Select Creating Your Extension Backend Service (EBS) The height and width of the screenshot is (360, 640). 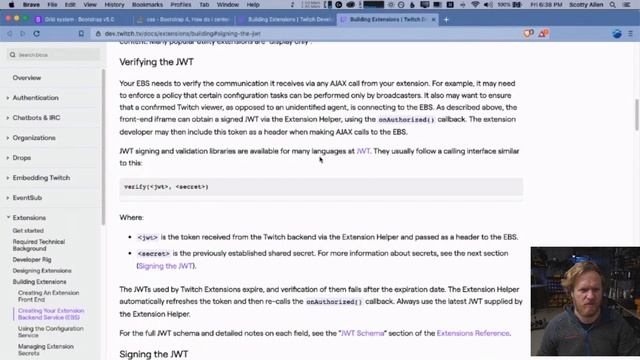pyautogui.click(x=51, y=314)
